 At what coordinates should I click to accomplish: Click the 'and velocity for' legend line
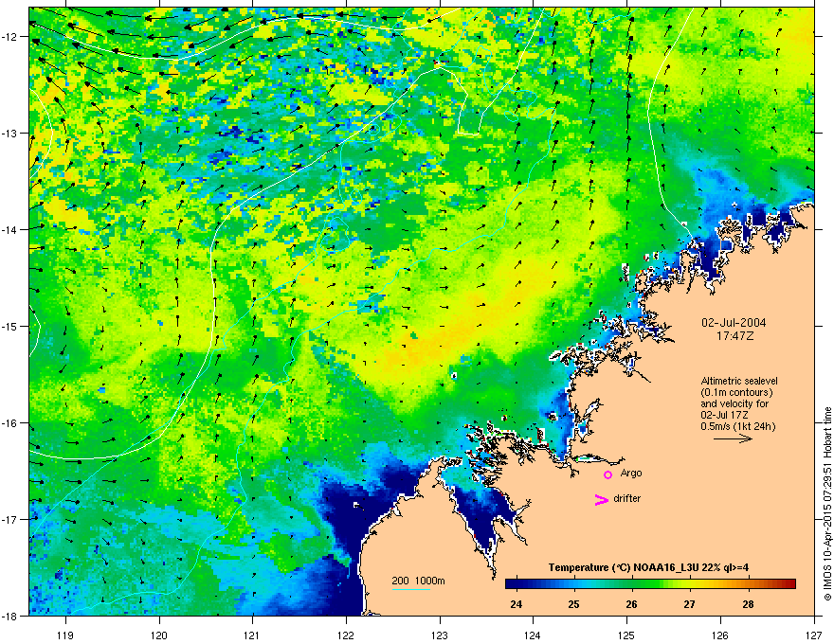[x=734, y=403]
